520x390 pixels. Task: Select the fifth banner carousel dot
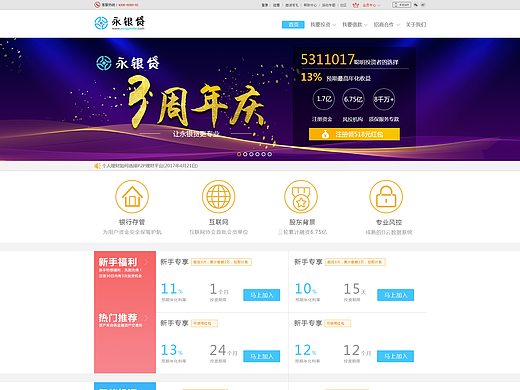pyautogui.click(x=264, y=154)
